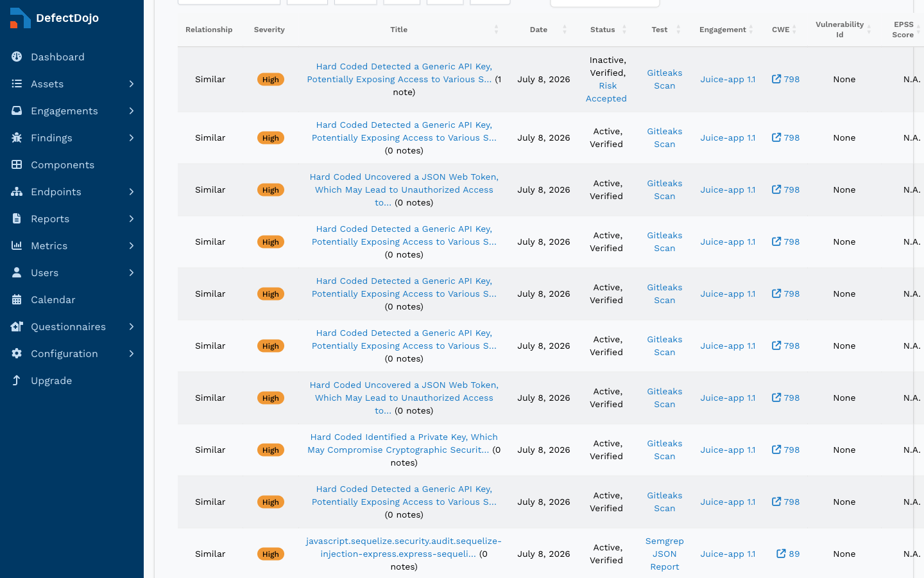Open sequelize-injection finding title link

[x=403, y=547]
